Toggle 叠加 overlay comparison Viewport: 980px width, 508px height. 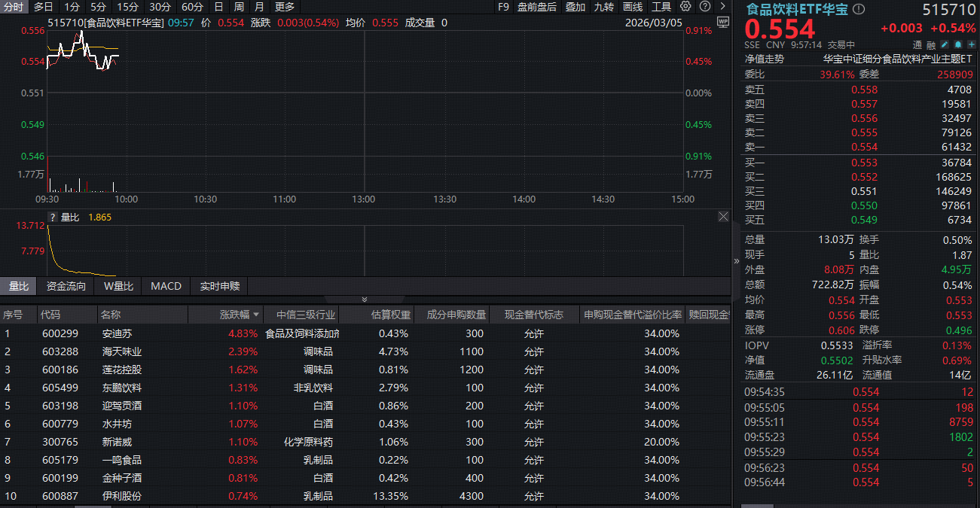575,7
